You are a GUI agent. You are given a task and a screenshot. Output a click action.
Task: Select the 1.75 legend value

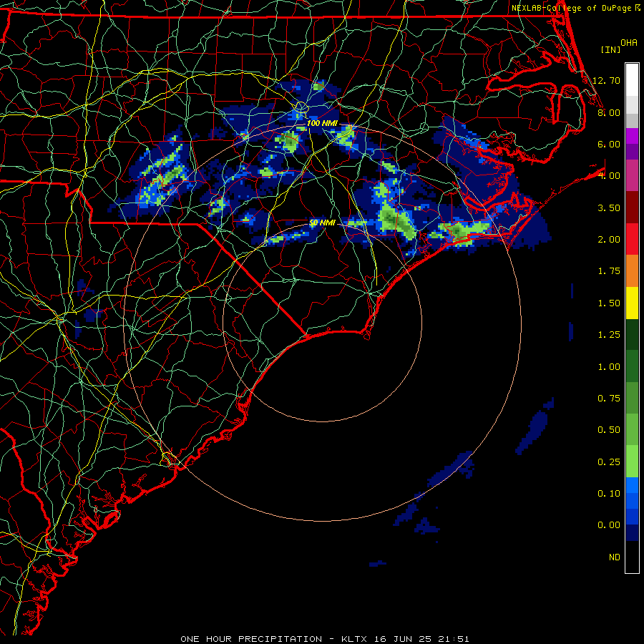(609, 271)
